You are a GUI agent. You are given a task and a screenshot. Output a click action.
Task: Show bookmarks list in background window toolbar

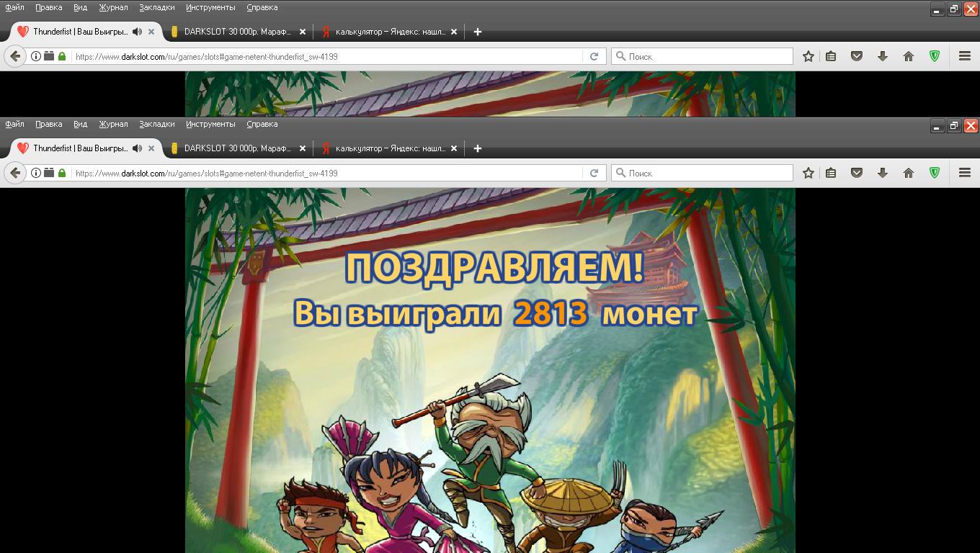(x=831, y=56)
